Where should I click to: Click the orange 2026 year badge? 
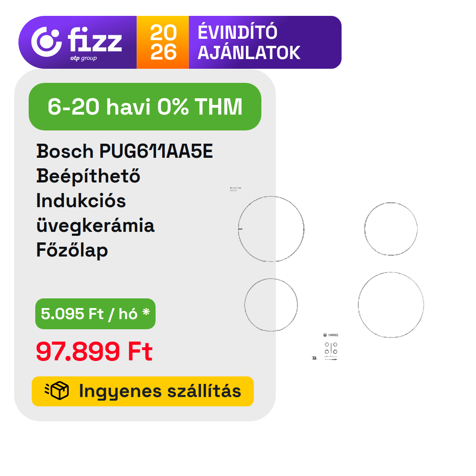click(x=163, y=42)
